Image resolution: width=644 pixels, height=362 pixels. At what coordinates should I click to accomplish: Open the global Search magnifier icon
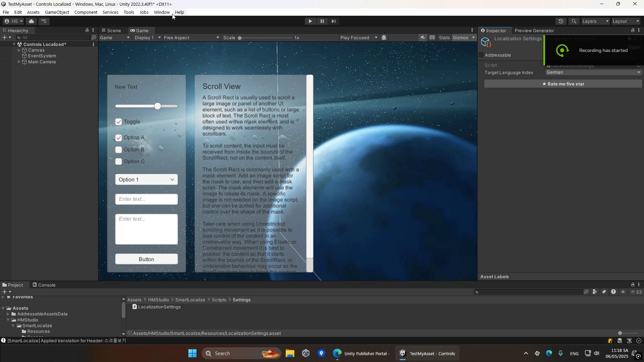pos(574,21)
